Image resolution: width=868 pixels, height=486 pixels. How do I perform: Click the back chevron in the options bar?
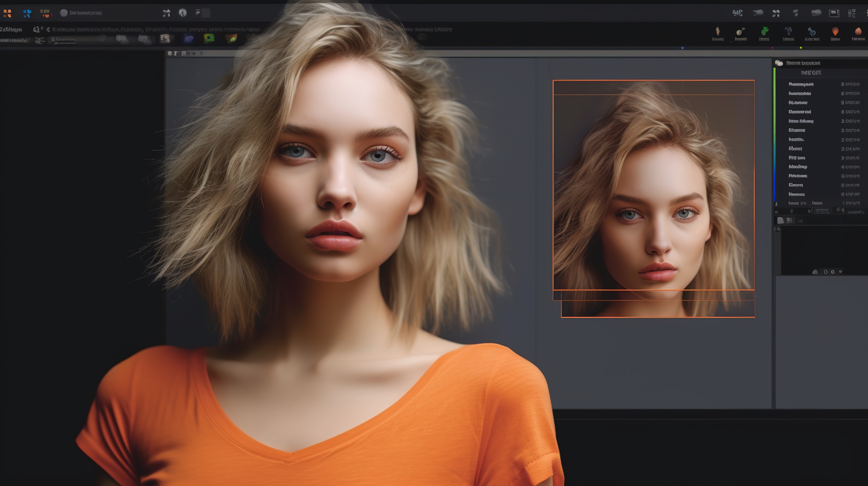coord(48,30)
